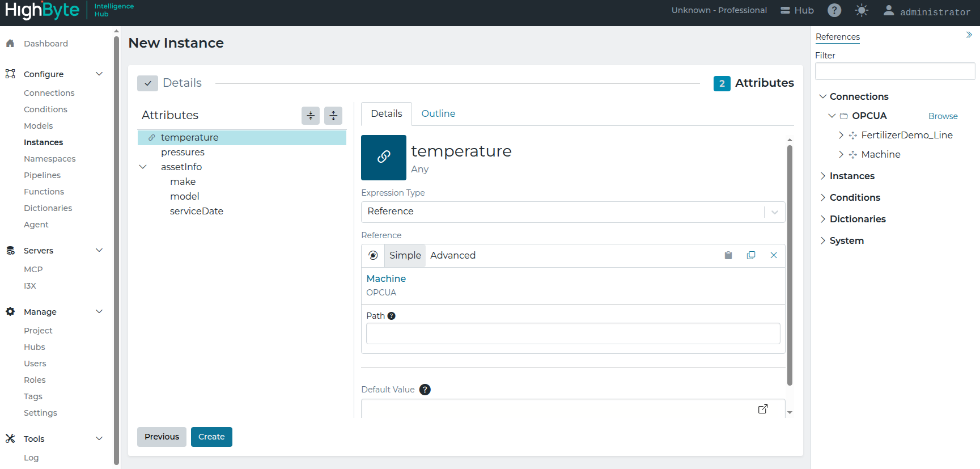Open Pipelines in sidebar

[42, 175]
